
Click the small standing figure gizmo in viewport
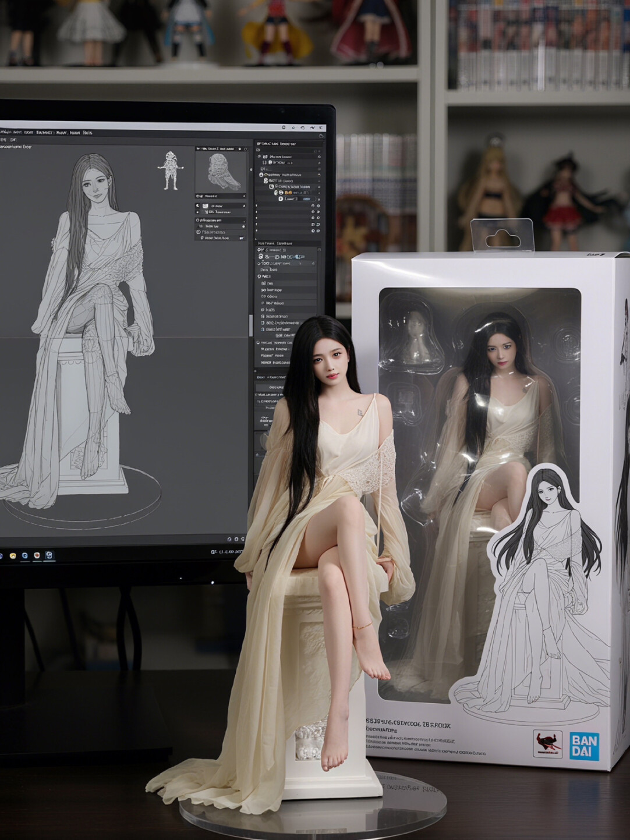pyautogui.click(x=169, y=171)
